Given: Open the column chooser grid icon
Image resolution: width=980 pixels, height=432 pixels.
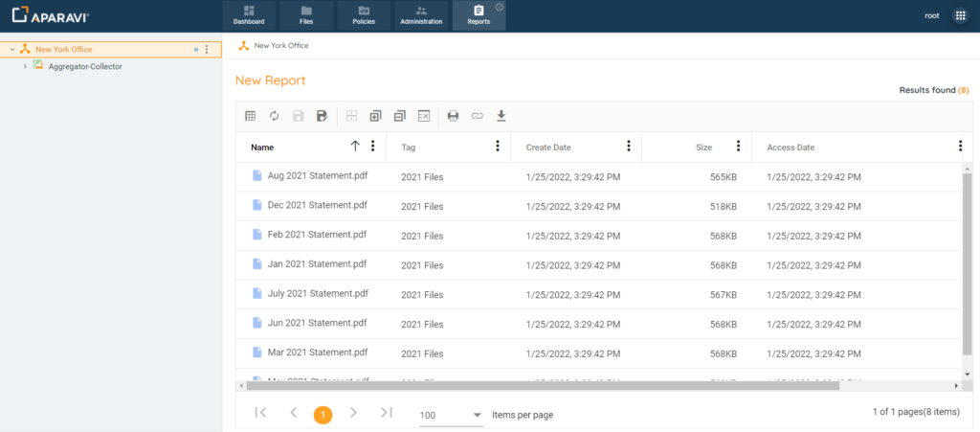Looking at the screenshot, I should 250,116.
